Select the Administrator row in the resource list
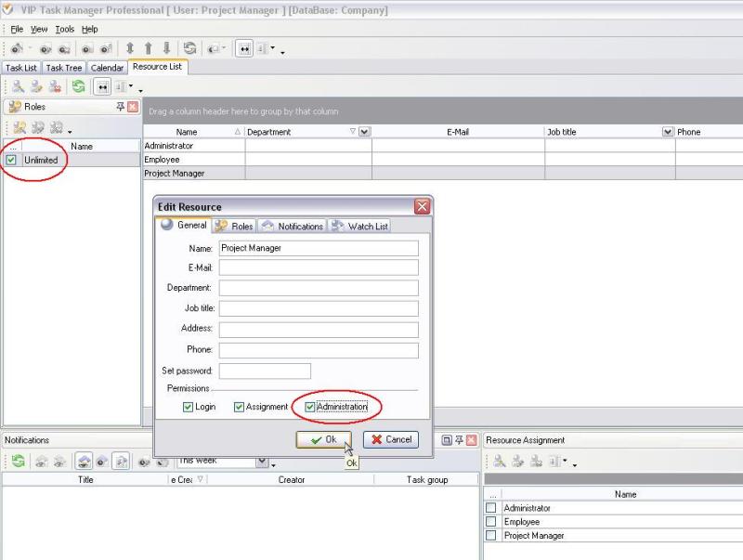743x560 pixels. click(443, 146)
